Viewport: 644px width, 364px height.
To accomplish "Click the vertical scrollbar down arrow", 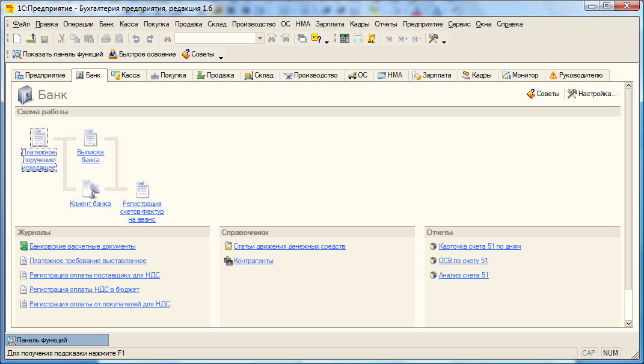I will (628, 323).
